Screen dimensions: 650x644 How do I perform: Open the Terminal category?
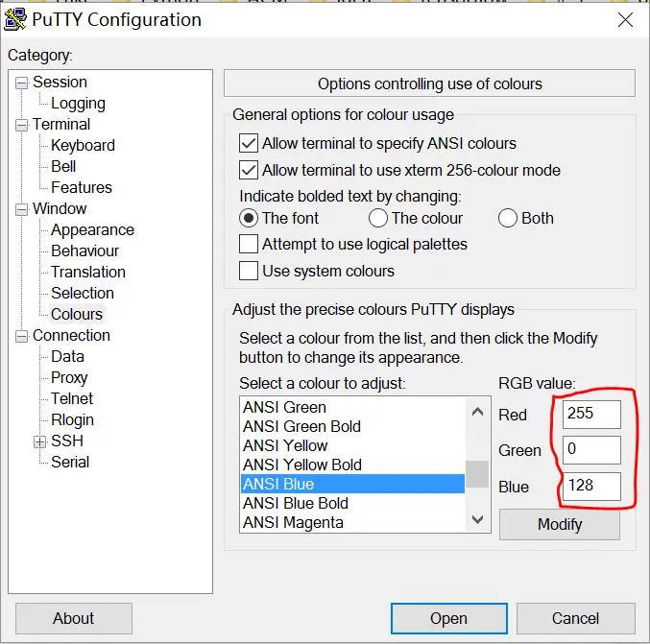[61, 125]
